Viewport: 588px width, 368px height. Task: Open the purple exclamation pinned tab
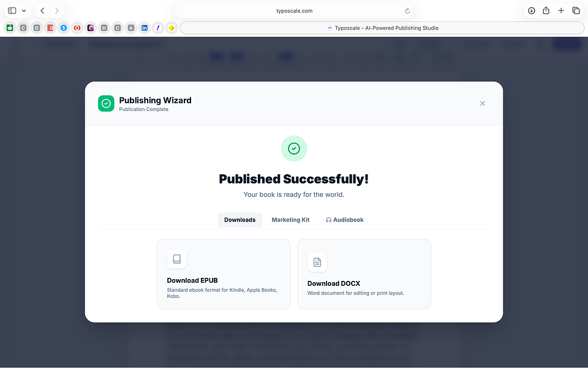click(x=158, y=28)
